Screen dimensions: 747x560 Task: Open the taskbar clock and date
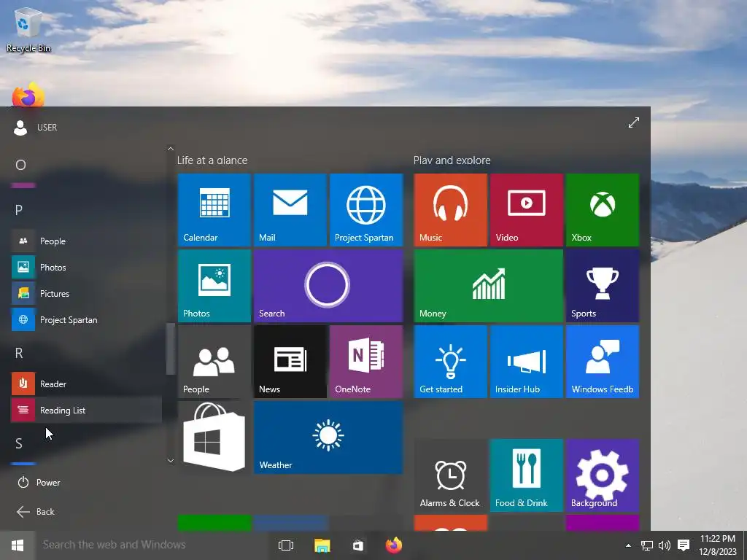pos(718,545)
